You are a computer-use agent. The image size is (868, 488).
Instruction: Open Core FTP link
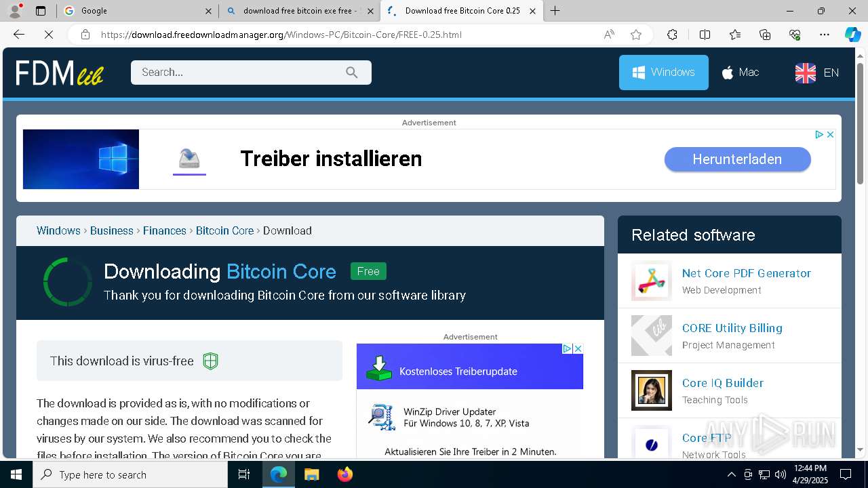(707, 438)
